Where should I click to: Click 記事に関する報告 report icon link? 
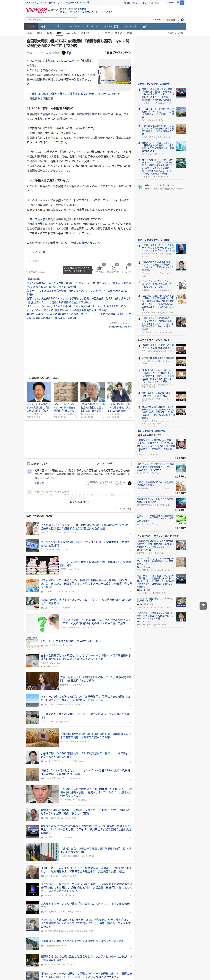coord(36,272)
